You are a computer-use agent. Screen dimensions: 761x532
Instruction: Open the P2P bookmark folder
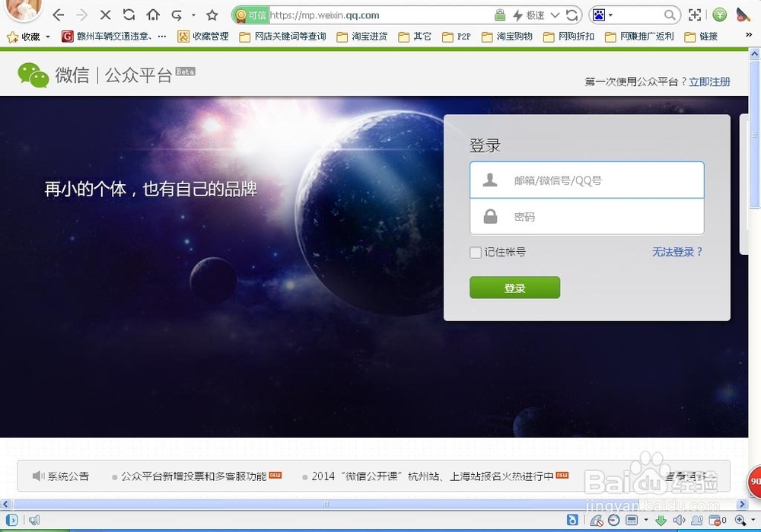click(456, 37)
